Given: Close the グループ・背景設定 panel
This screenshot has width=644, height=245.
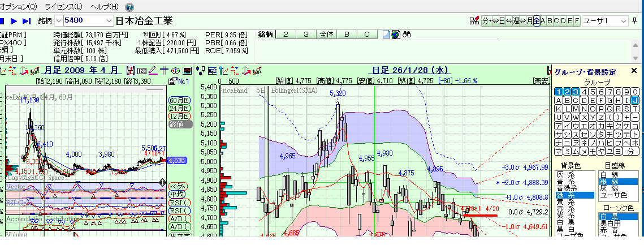Looking at the screenshot, I should [634, 71].
